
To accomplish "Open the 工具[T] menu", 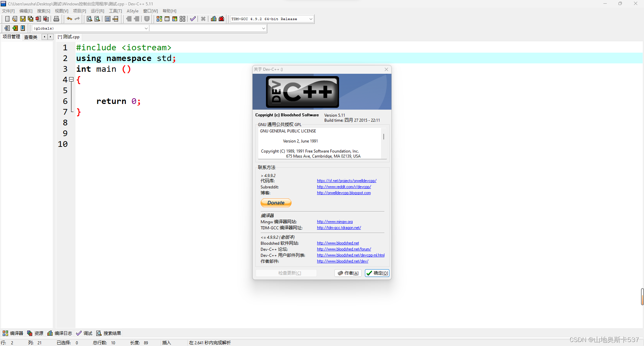I will (115, 11).
